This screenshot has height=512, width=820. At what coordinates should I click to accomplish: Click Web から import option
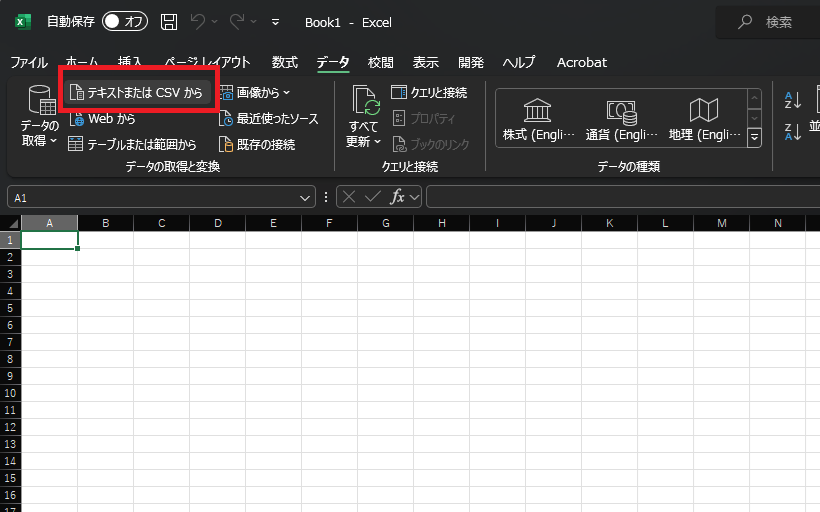[102, 119]
